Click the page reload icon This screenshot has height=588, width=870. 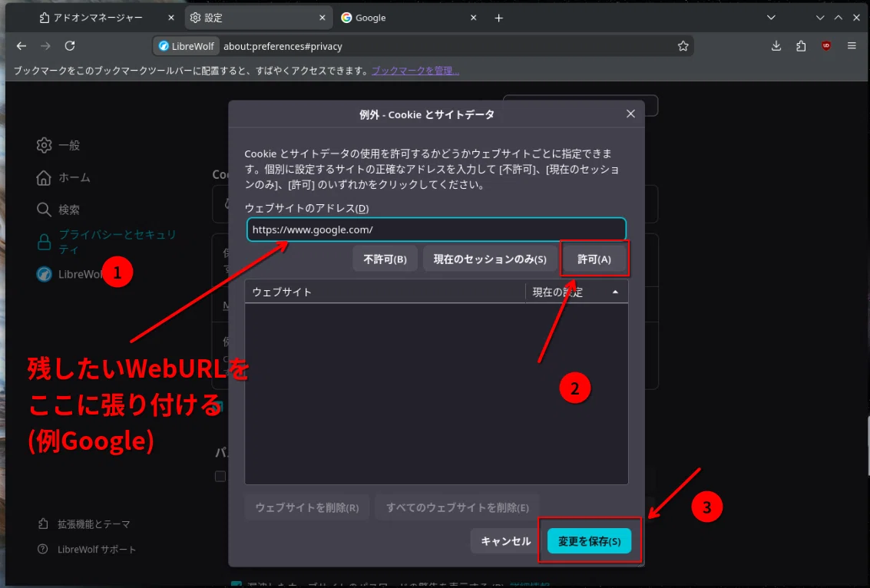point(70,46)
